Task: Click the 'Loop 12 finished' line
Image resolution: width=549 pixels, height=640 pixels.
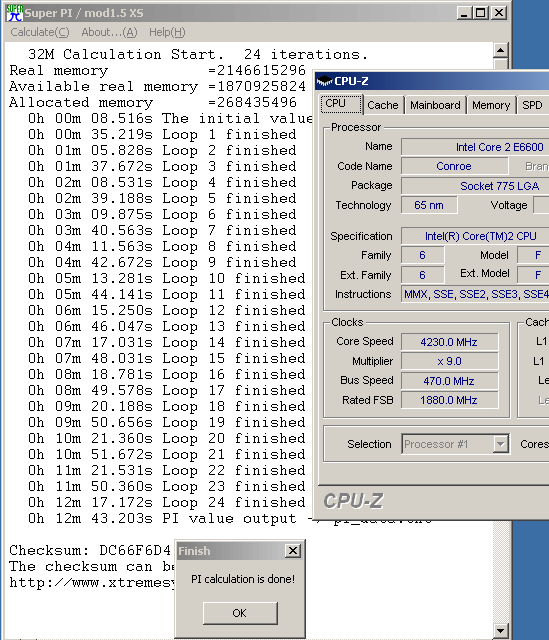Action: point(166,310)
